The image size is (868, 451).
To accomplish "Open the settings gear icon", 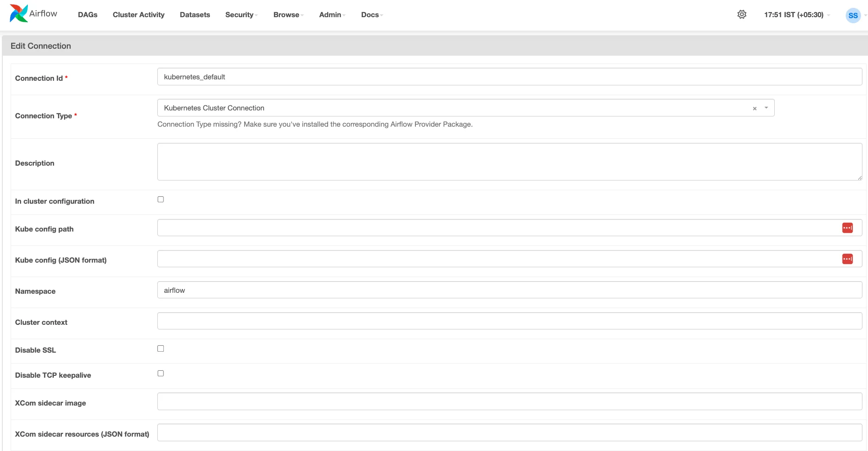I will [x=742, y=14].
